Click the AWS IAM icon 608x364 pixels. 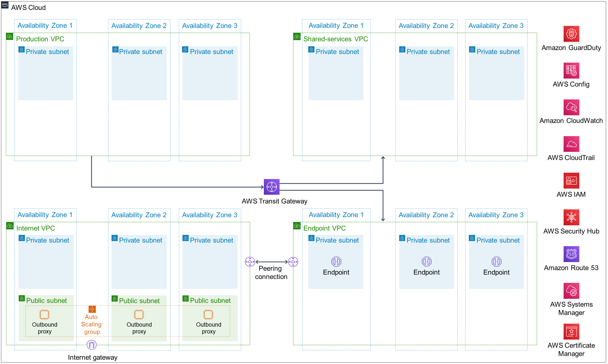(x=571, y=181)
